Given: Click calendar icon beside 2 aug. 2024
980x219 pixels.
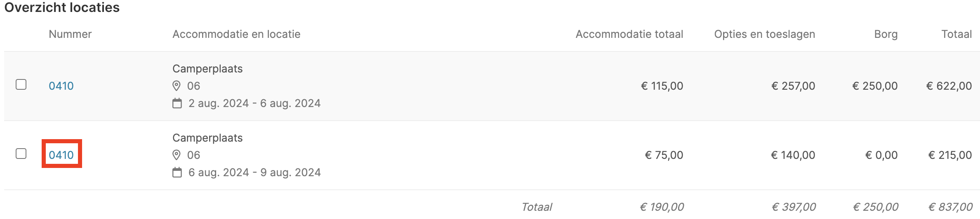Looking at the screenshot, I should click(x=177, y=103).
